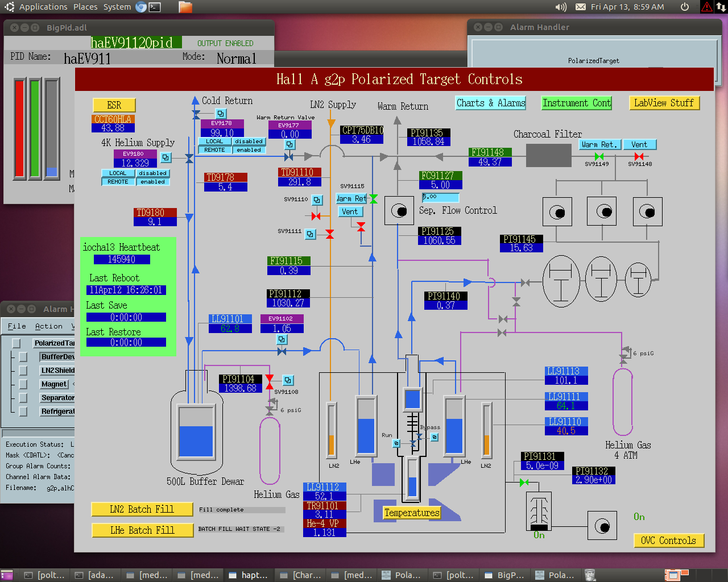Click the Run valve control icon
The height and width of the screenshot is (582, 728).
coord(396,443)
